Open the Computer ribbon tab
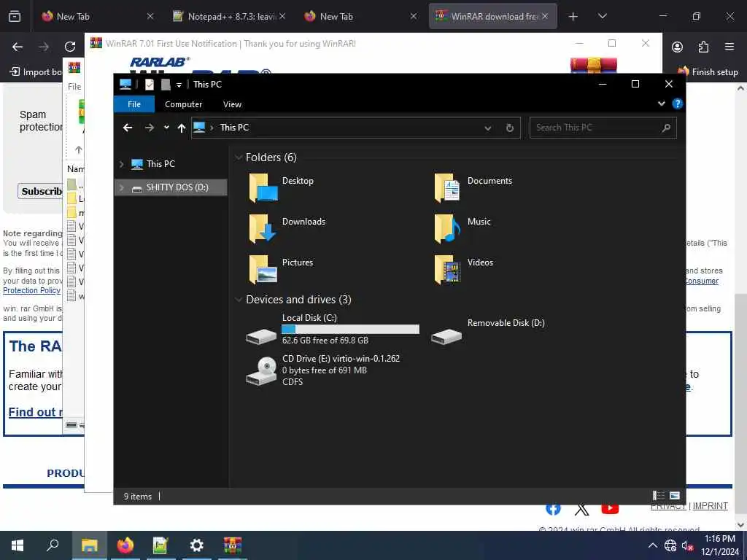The height and width of the screenshot is (560, 747). (183, 104)
